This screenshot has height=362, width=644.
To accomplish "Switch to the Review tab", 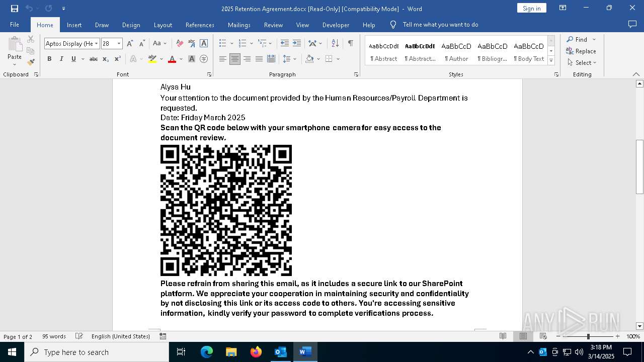I will tap(273, 25).
